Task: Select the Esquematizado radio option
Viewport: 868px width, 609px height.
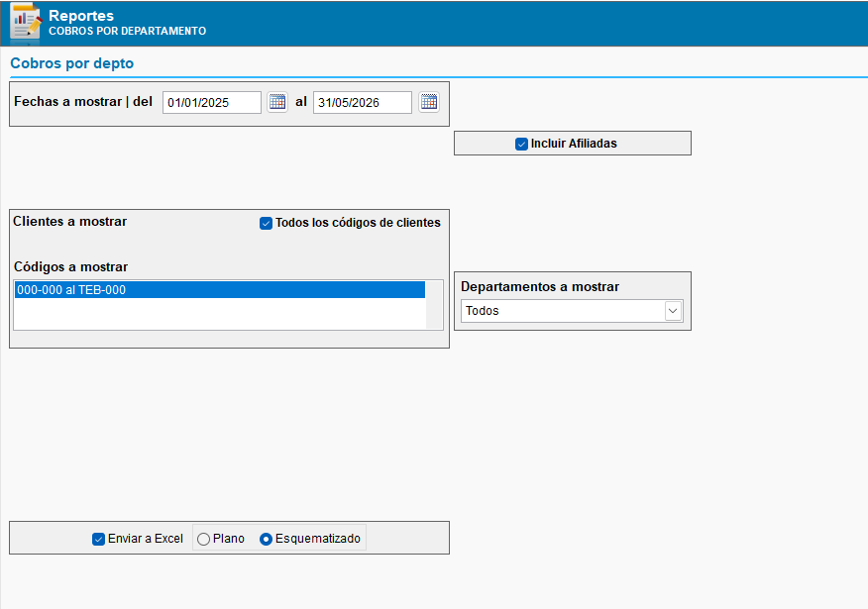Action: tap(266, 539)
